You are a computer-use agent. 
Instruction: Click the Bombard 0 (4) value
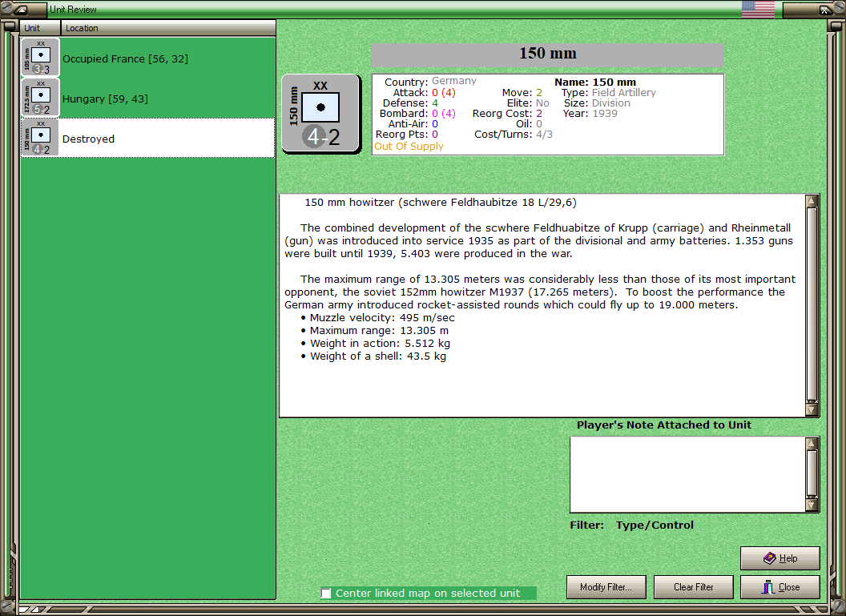pyautogui.click(x=444, y=113)
